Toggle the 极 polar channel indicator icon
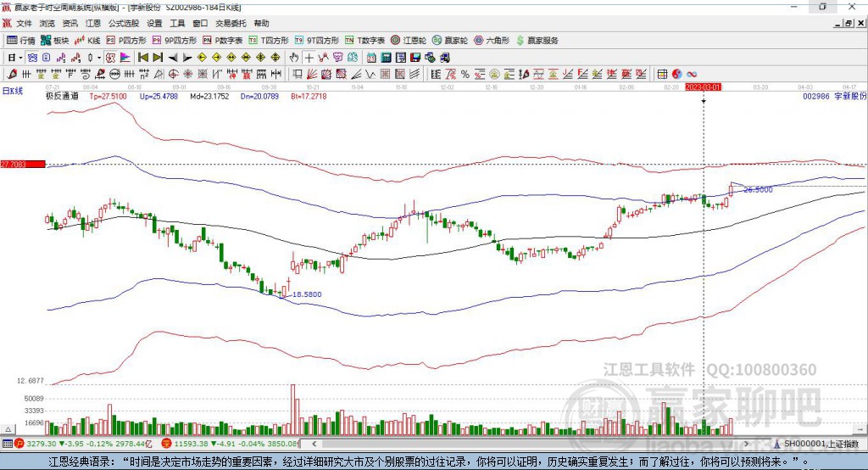The image size is (868, 470). (111, 58)
